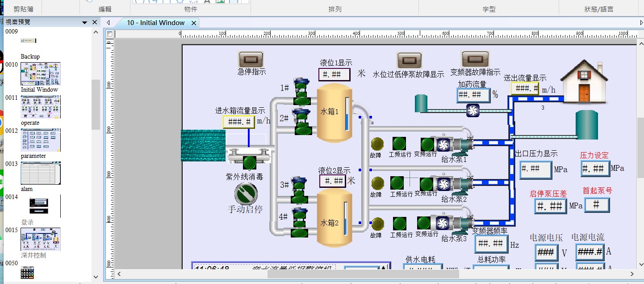Select 变频运行 indicator lamp for 给水泵2
The height and width of the screenshot is (284, 644).
coord(426,184)
